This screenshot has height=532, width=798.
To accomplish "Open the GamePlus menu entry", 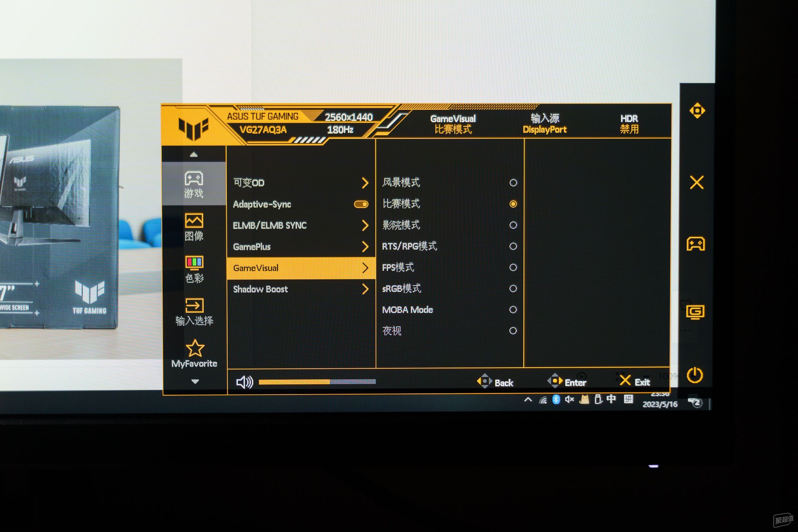I will click(301, 246).
